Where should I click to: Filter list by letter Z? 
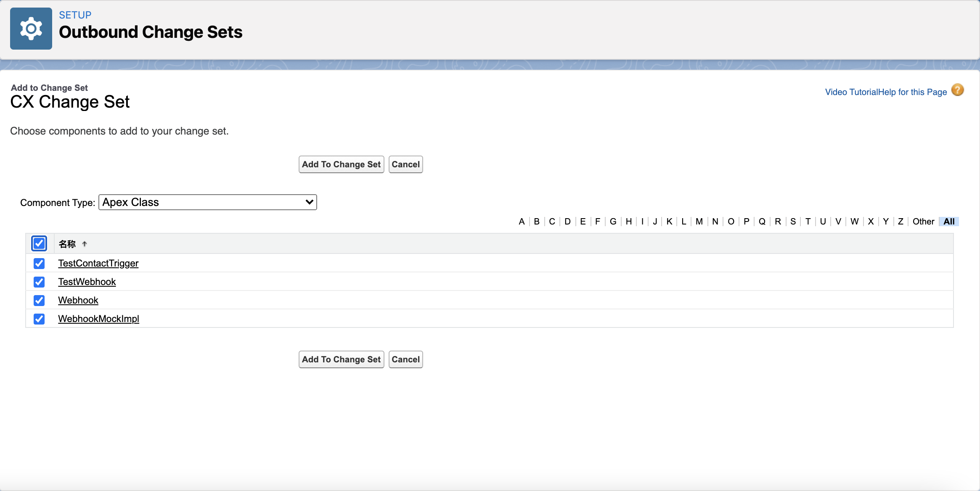pos(901,222)
